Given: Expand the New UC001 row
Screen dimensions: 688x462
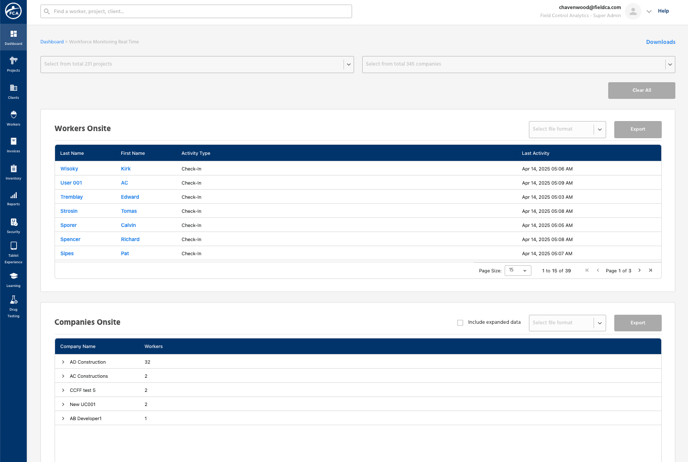Looking at the screenshot, I should [x=63, y=404].
